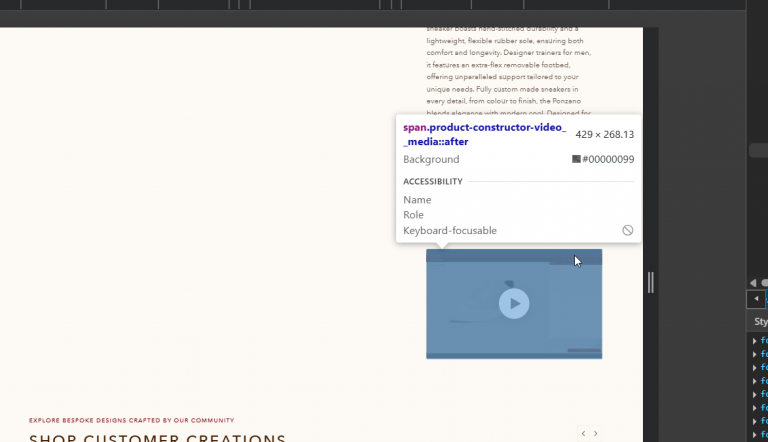768x442 pixels.
Task: Click the Keyboard-focusable label
Action: [450, 230]
